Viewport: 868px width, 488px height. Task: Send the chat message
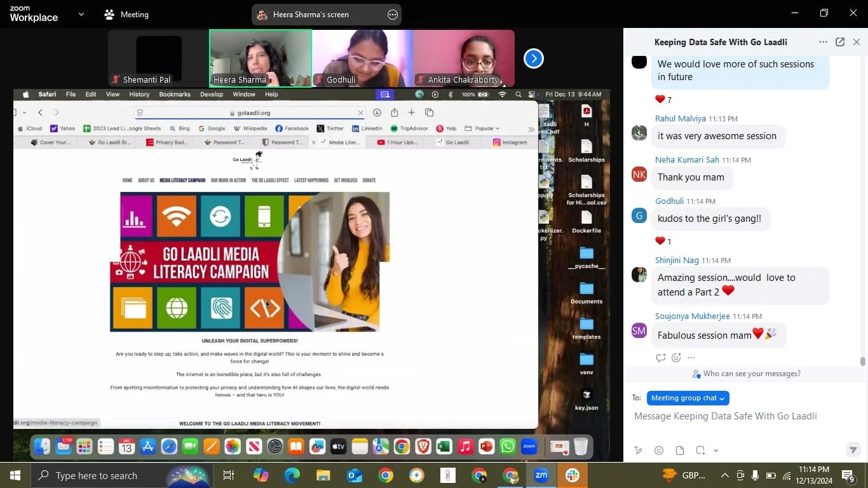[x=853, y=450]
